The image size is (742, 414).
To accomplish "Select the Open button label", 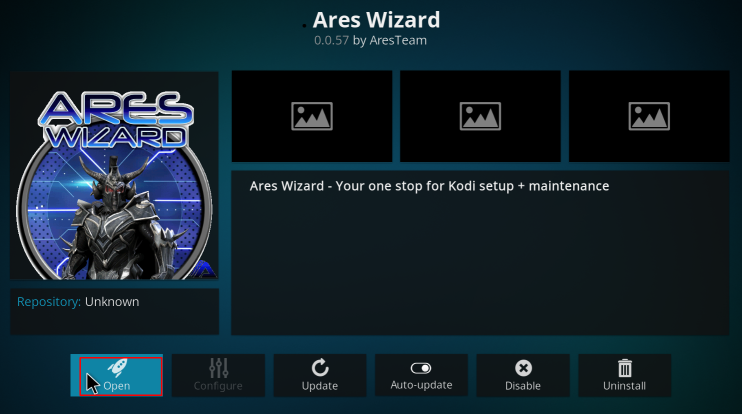I will [117, 386].
